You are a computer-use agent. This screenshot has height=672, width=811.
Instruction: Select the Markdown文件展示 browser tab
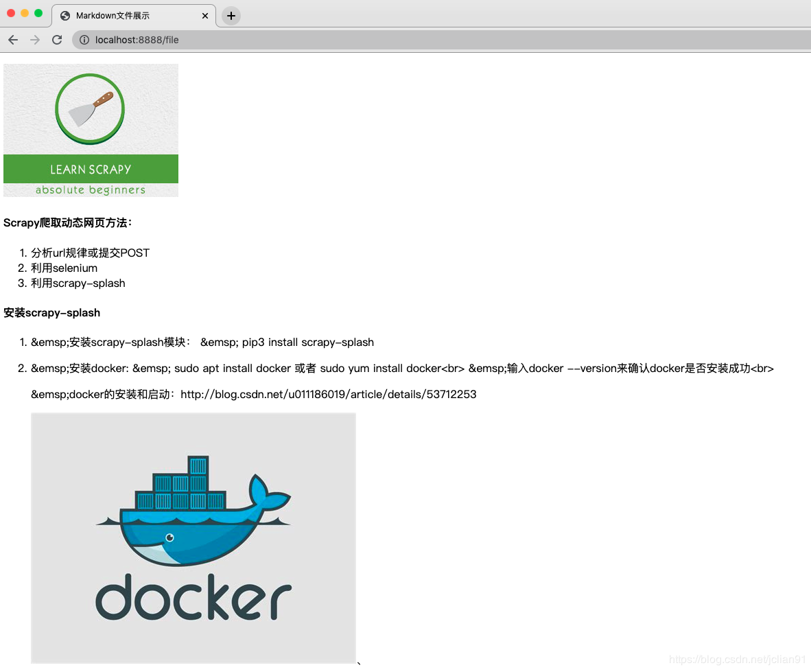coord(133,16)
